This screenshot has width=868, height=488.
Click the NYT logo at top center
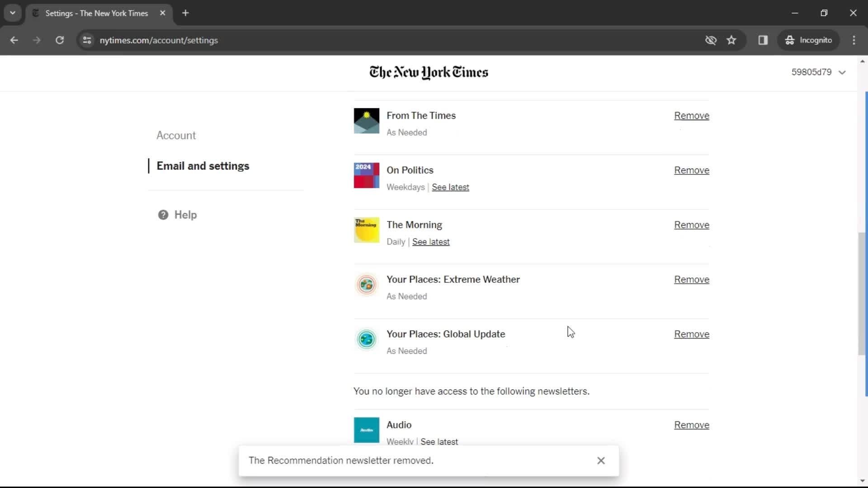(429, 72)
